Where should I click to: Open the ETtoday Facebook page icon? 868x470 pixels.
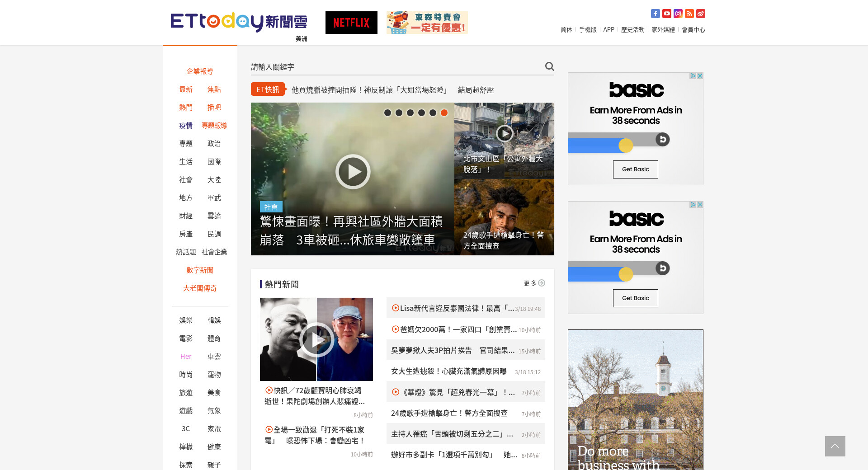pyautogui.click(x=656, y=14)
